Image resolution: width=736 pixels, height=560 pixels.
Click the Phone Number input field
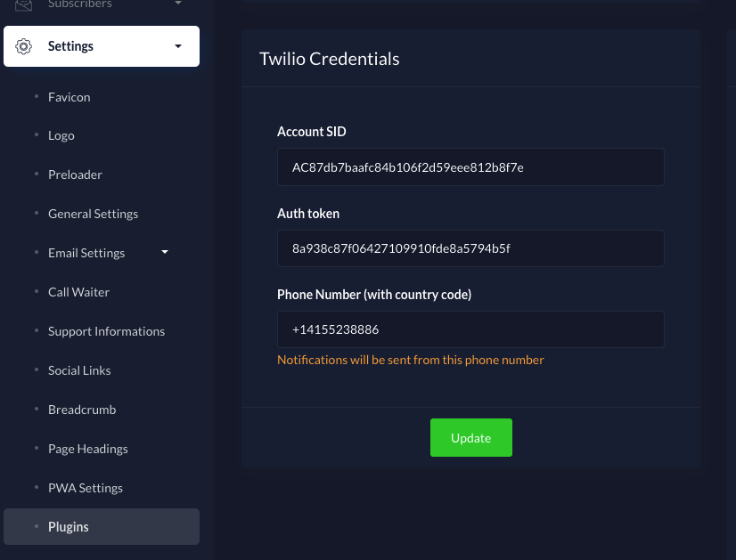pos(470,329)
